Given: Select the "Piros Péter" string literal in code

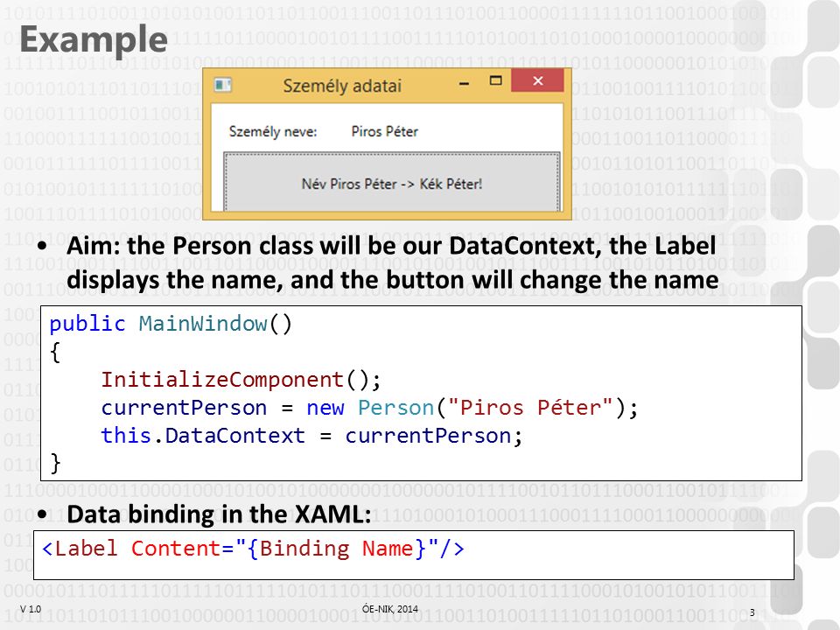Looking at the screenshot, I should coord(530,408).
